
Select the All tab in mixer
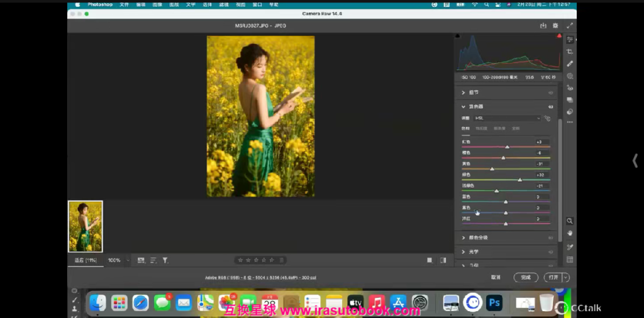tap(516, 128)
